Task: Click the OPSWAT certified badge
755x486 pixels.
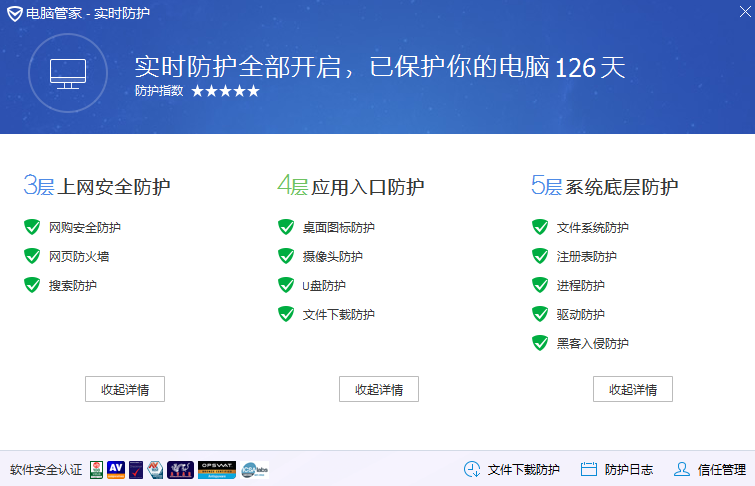Action: (217, 470)
